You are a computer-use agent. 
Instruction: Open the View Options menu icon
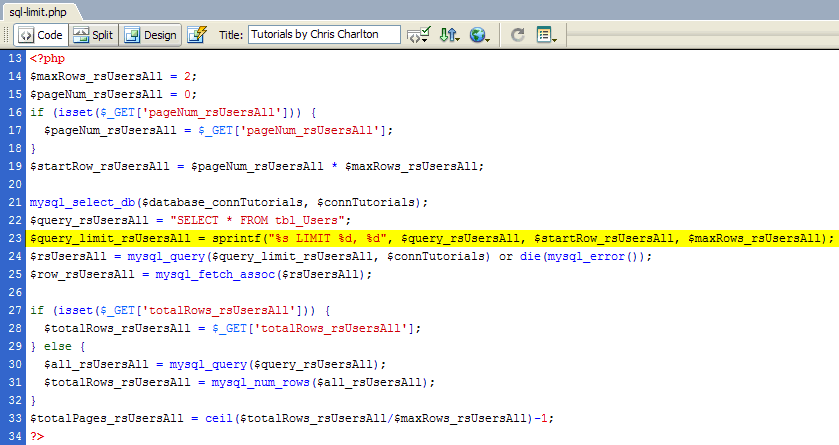[x=546, y=35]
